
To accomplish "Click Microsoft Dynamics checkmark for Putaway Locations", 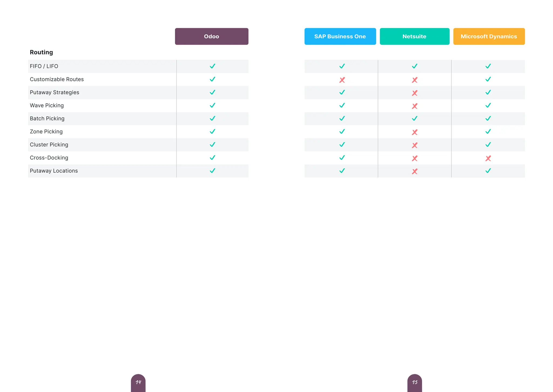I will [x=488, y=171].
